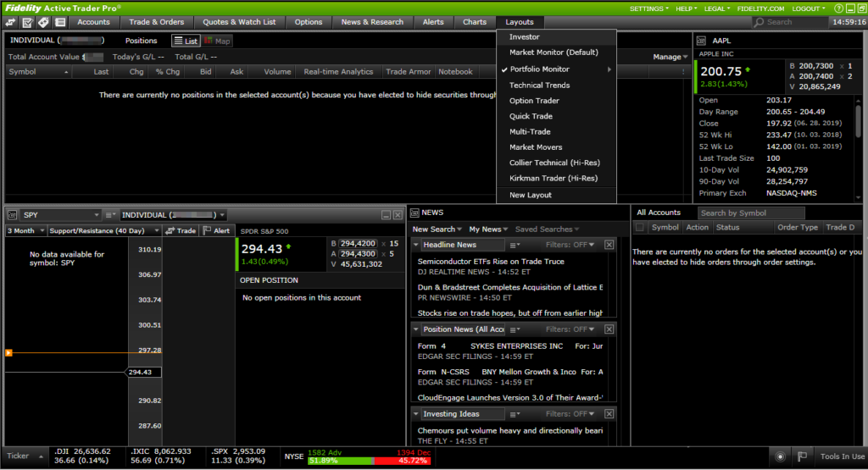868x470 pixels.
Task: Click the Alert flag button on SPY chart
Action: pyautogui.click(x=217, y=230)
